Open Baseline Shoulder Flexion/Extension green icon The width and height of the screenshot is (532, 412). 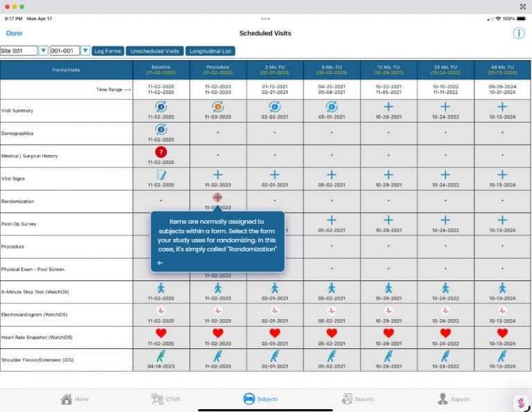tap(161, 356)
